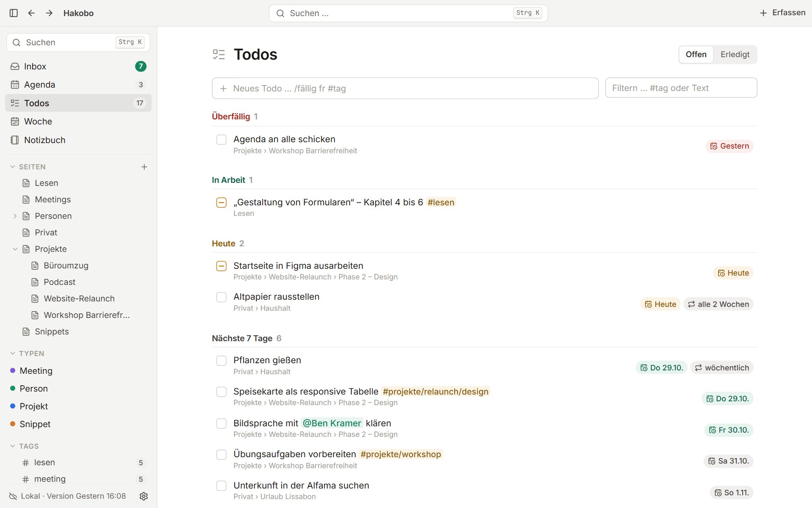Click the 'So 1.11.' due date badge
Screen dimensions: 812x508
(732, 493)
